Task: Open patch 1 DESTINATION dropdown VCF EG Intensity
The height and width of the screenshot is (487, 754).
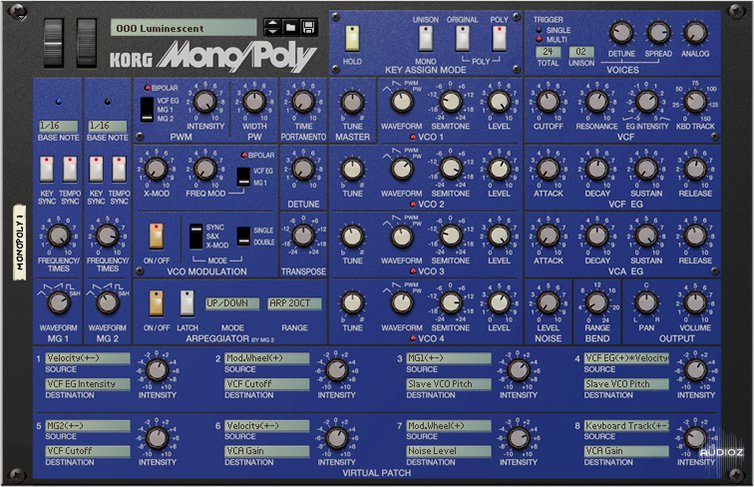Action: pos(88,384)
